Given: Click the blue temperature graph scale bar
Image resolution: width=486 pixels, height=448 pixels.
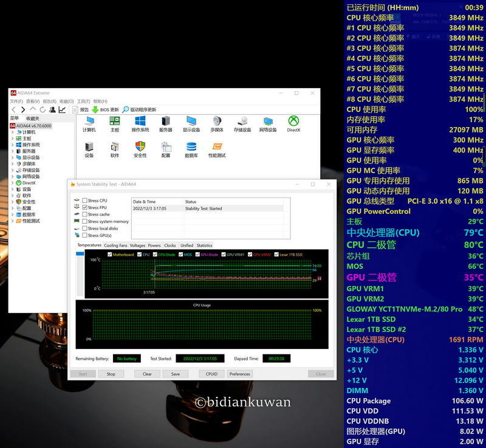Looking at the screenshot, I should pyautogui.click(x=80, y=274).
